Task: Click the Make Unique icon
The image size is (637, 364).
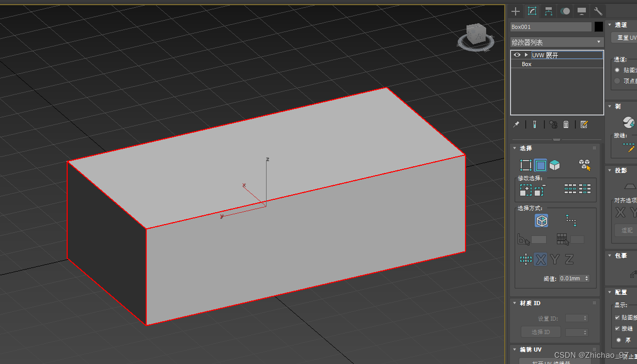Action: tap(553, 124)
